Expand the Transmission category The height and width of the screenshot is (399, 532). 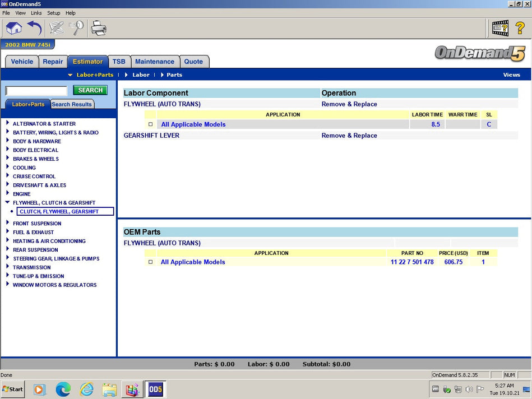tap(8, 267)
